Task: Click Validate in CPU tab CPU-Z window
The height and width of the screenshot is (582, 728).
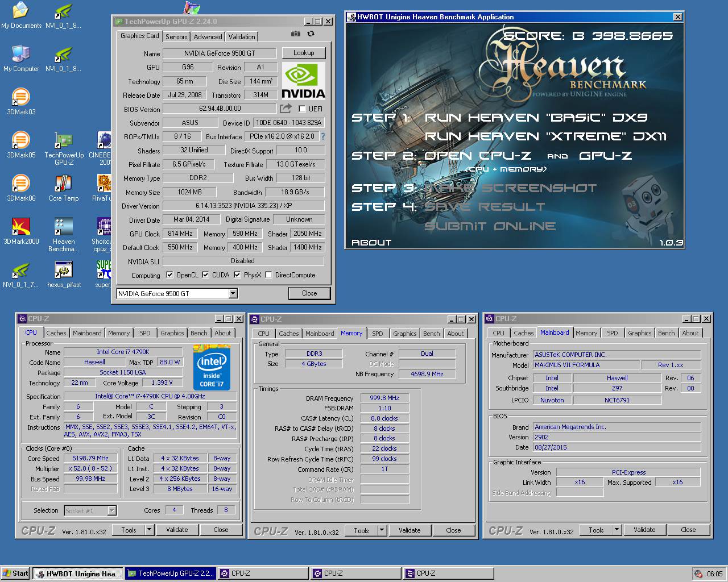Action: tap(177, 530)
